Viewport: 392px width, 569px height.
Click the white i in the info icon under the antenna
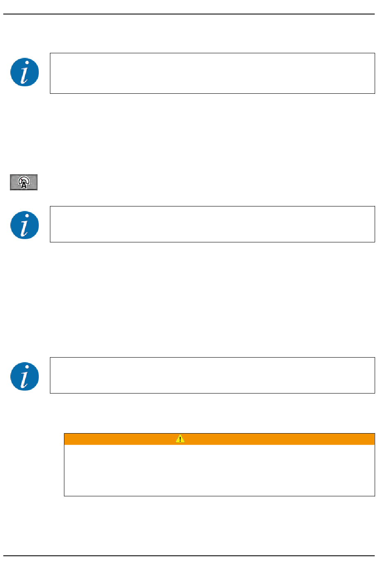pos(25,225)
